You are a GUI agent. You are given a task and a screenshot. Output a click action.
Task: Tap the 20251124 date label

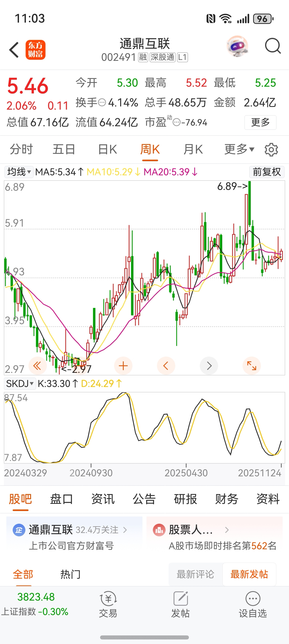[260, 473]
